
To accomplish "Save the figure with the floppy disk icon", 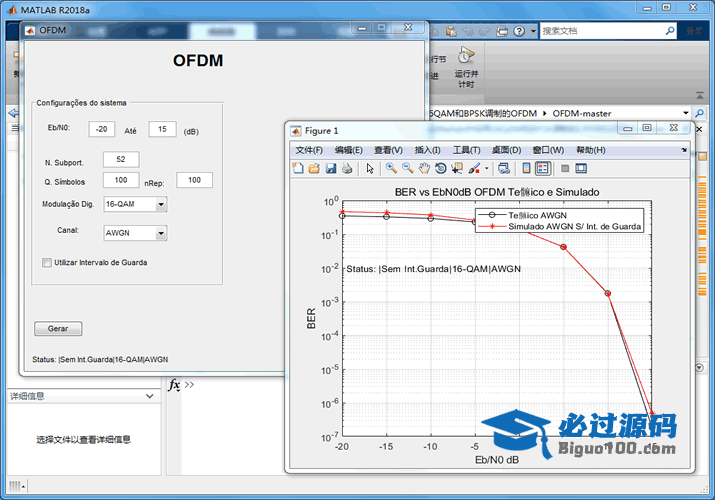I will click(x=330, y=168).
